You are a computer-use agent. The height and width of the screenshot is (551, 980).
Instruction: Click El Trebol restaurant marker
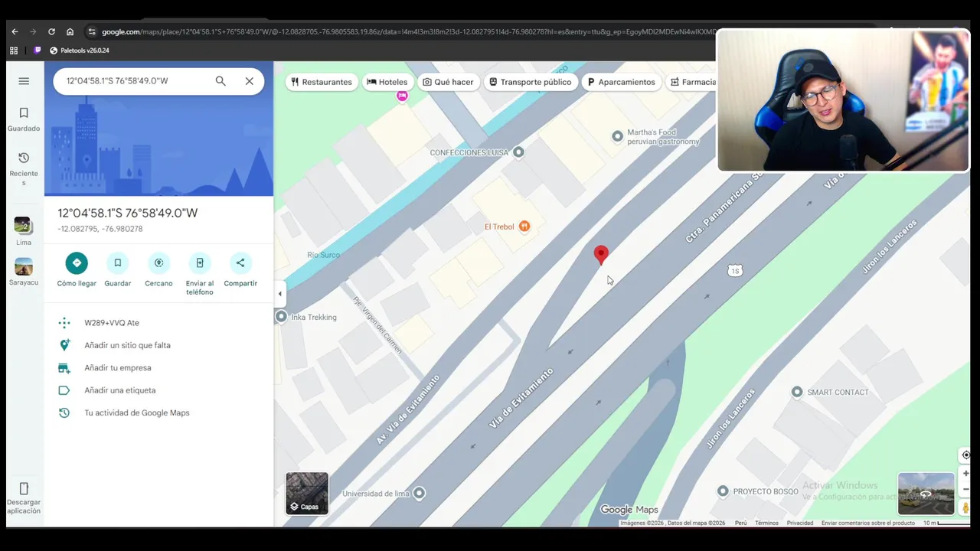[524, 226]
